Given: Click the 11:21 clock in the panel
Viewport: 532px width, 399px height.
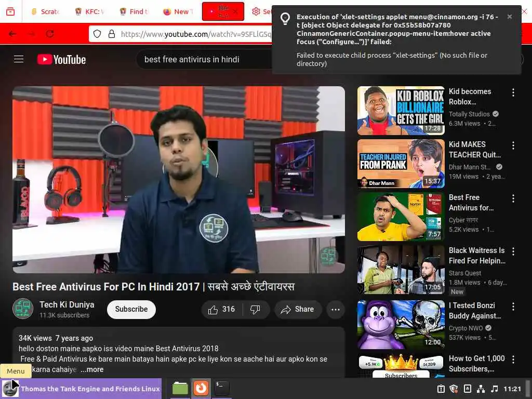Looking at the screenshot, I should [512, 389].
